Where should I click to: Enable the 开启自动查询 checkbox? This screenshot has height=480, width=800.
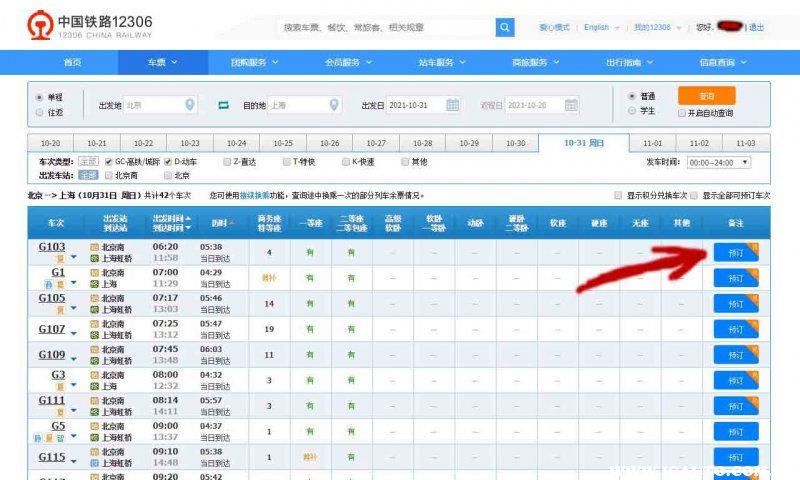click(681, 113)
